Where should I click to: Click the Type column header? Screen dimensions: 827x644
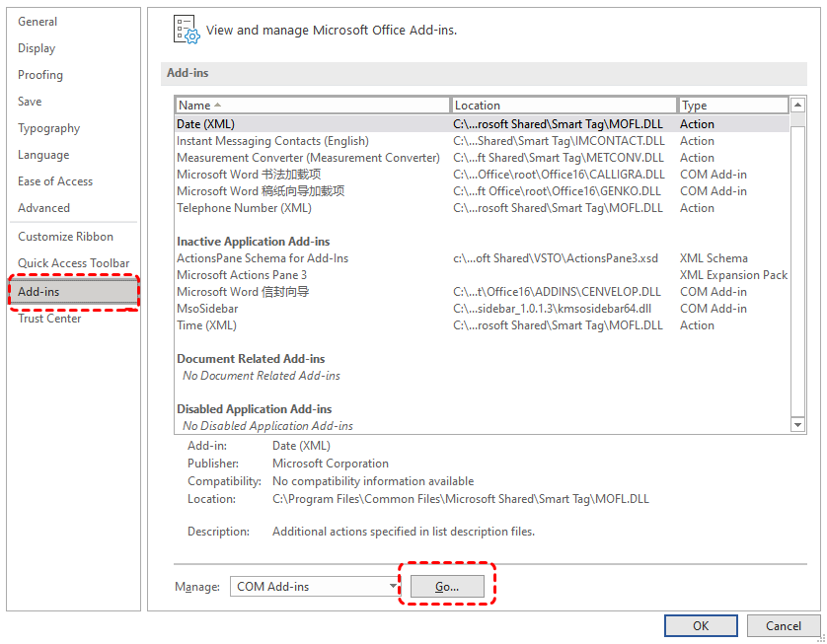pos(732,106)
